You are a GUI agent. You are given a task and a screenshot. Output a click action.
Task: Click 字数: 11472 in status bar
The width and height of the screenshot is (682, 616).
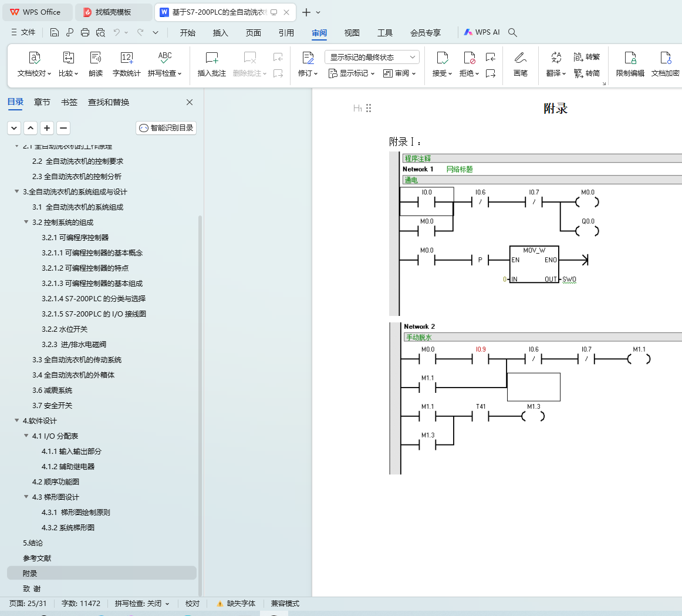[81, 604]
